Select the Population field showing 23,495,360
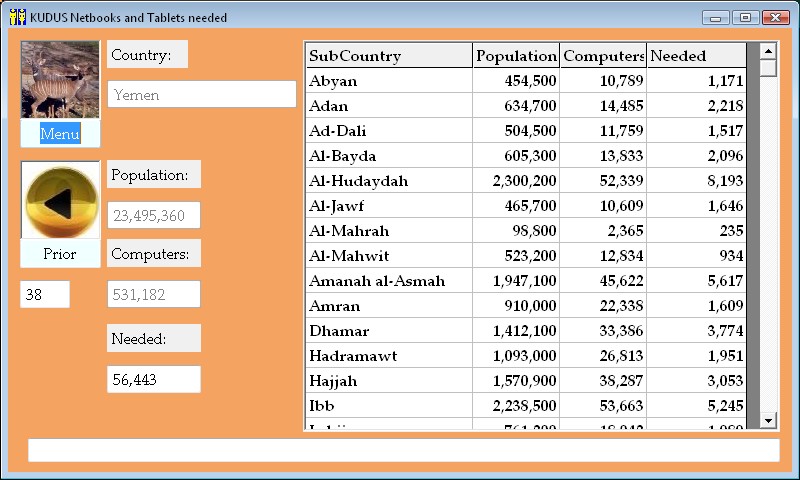This screenshot has width=800, height=480. click(154, 215)
